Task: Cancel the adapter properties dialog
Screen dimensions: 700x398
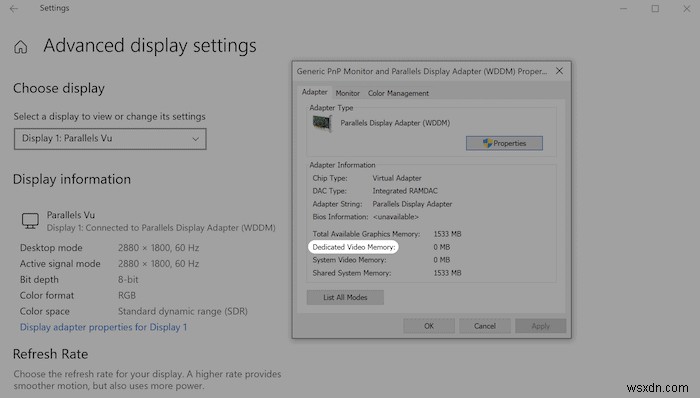Action: [x=485, y=326]
